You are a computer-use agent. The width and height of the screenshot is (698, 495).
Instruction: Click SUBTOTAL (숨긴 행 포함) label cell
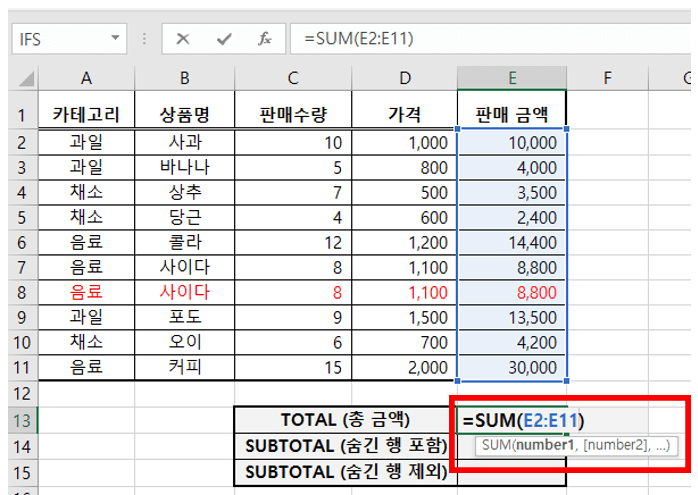pyautogui.click(x=345, y=446)
